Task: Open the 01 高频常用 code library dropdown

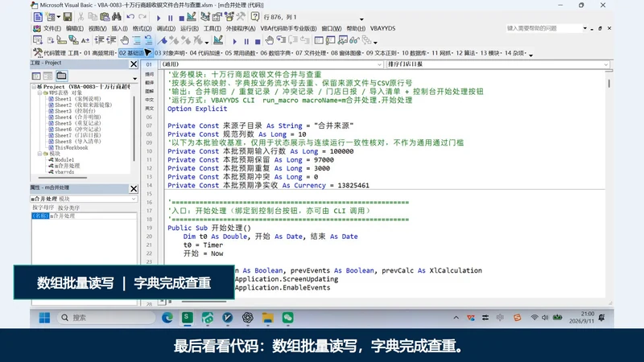Action: (x=99, y=53)
